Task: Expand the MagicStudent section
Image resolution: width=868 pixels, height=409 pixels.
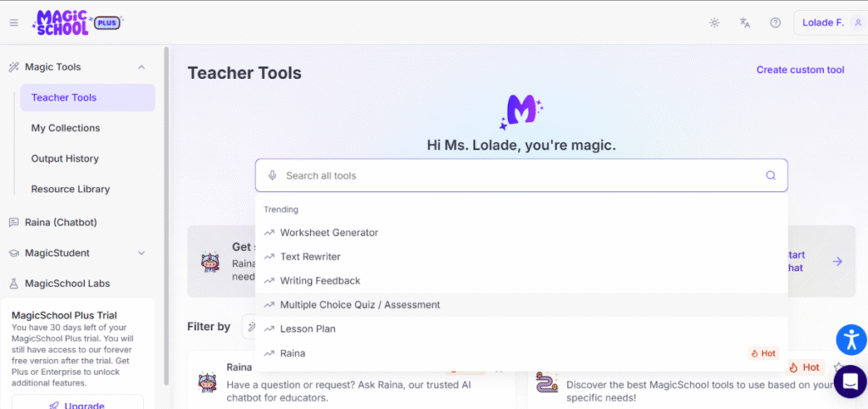Action: click(x=142, y=253)
